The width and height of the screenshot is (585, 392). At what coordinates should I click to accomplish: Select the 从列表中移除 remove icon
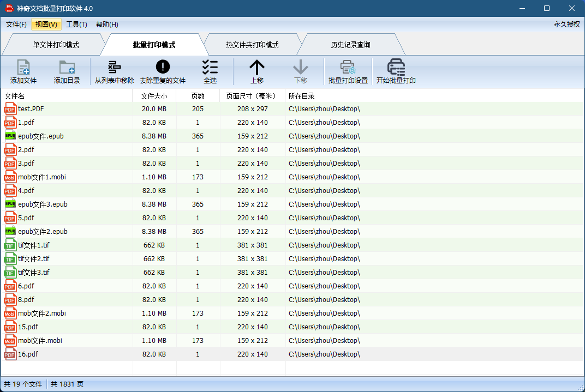tap(114, 67)
